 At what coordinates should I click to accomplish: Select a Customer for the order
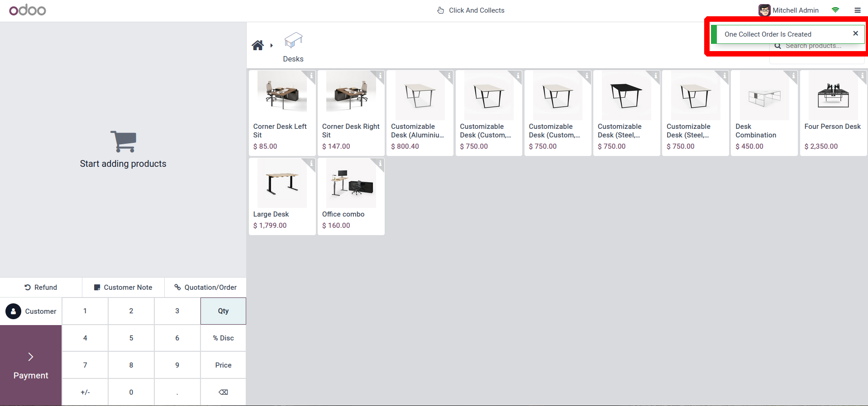pyautogui.click(x=31, y=311)
